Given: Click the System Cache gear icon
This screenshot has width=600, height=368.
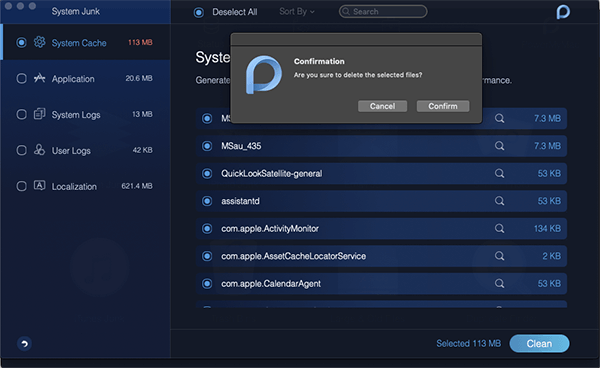Looking at the screenshot, I should 39,42.
